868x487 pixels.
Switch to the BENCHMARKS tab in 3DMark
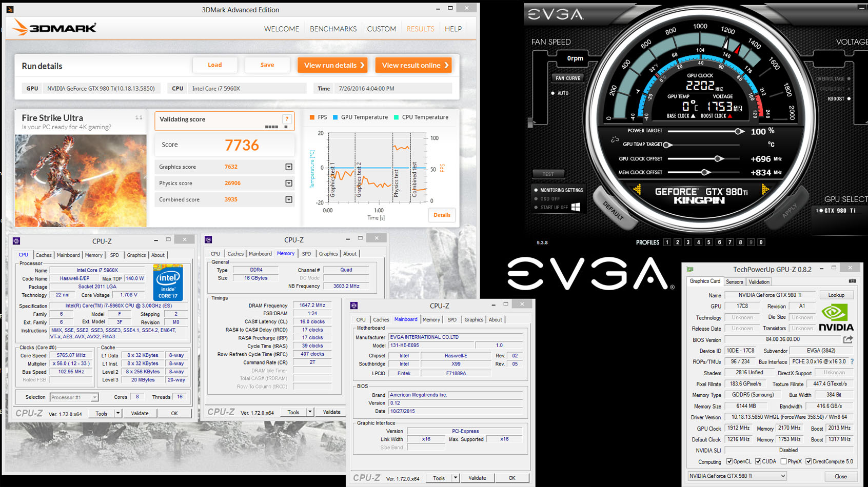(x=333, y=29)
